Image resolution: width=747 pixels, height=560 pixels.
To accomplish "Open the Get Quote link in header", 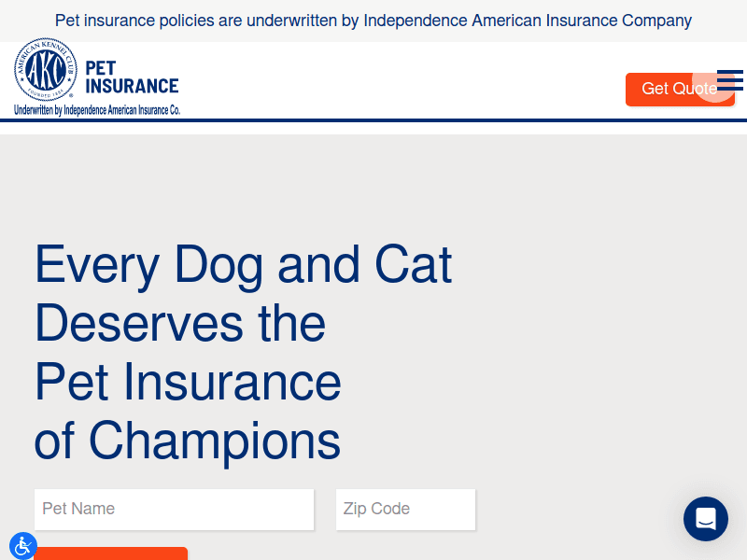I will point(680,90).
